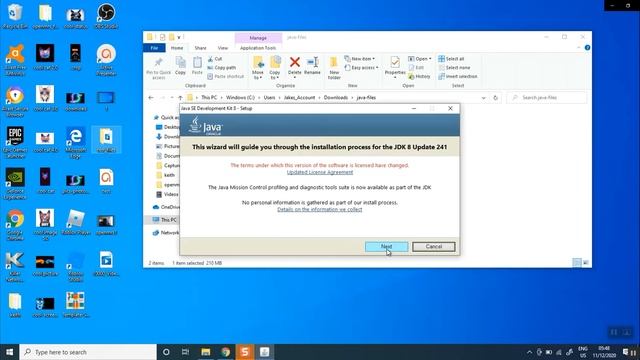The width and height of the screenshot is (640, 360).
Task: Click Select none in the ribbon
Action: point(454,67)
